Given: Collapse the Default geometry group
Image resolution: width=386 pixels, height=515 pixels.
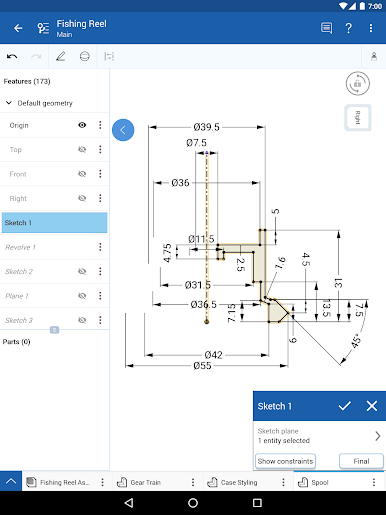Looking at the screenshot, I should click(9, 103).
